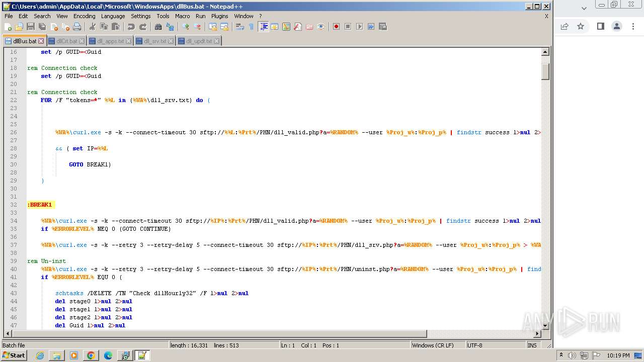644x362 pixels.
Task: Toggle word wrap toolbar icon
Action: point(240,27)
